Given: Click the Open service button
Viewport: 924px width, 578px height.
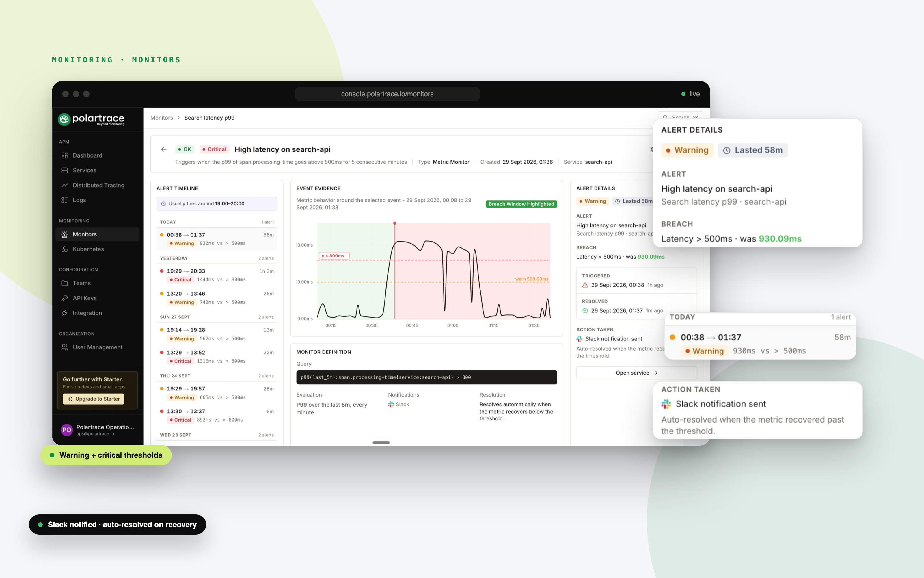Looking at the screenshot, I should point(636,373).
